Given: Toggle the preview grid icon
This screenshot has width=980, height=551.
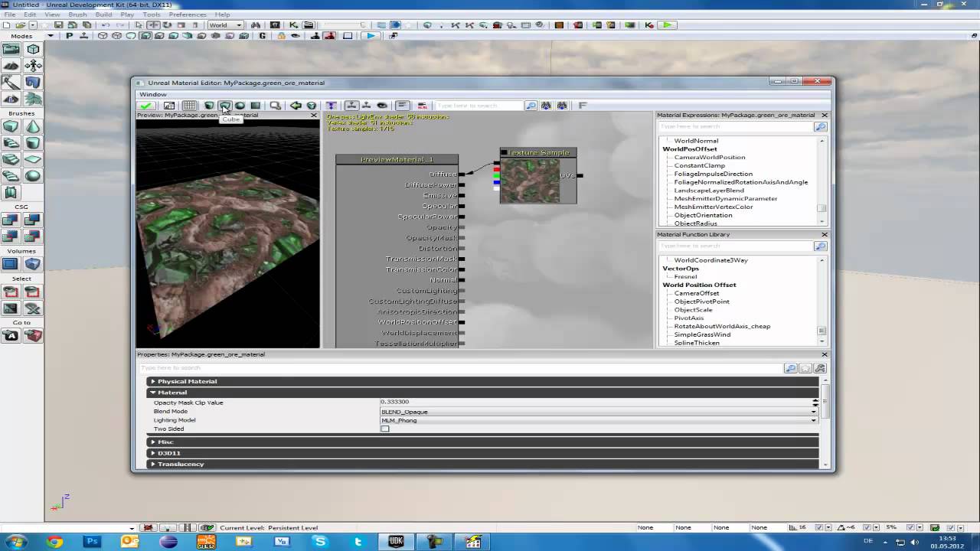Looking at the screenshot, I should pyautogui.click(x=189, y=106).
